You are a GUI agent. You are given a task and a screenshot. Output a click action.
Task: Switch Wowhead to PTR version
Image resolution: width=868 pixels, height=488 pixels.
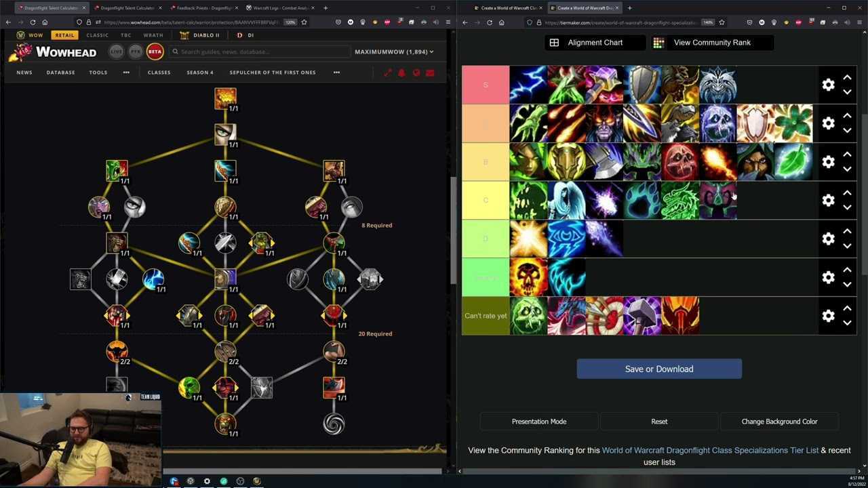pyautogui.click(x=136, y=52)
